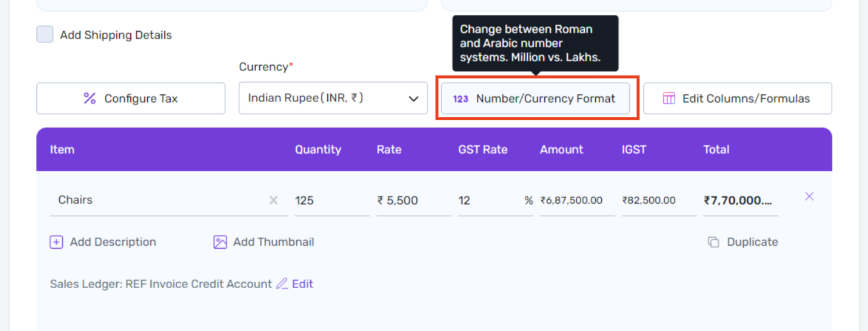Click the Amount column header
Image resolution: width=868 pixels, height=331 pixels.
tap(562, 150)
